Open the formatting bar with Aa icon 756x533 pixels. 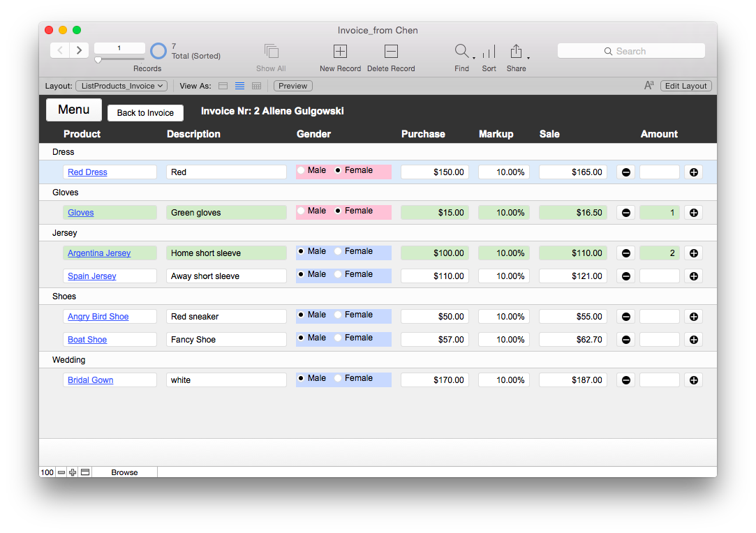pos(648,85)
